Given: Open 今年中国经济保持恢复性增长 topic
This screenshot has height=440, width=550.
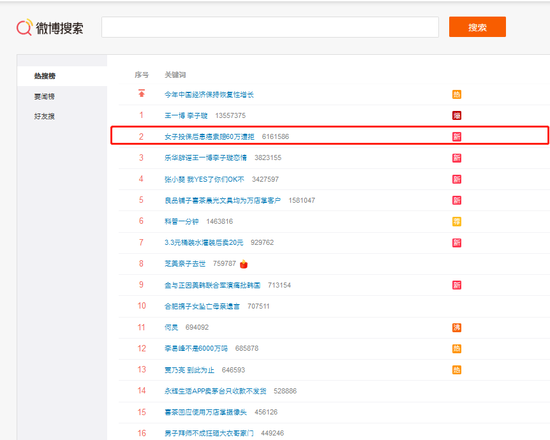Looking at the screenshot, I should click(209, 94).
